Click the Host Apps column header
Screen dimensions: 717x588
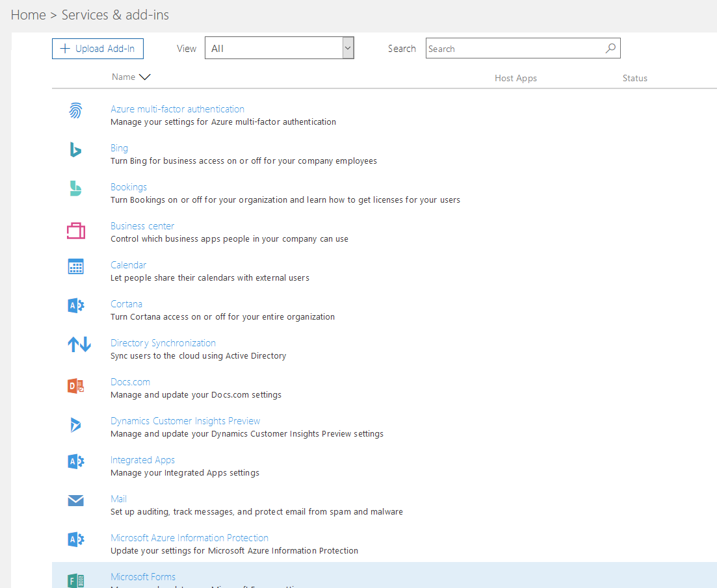[x=515, y=78]
